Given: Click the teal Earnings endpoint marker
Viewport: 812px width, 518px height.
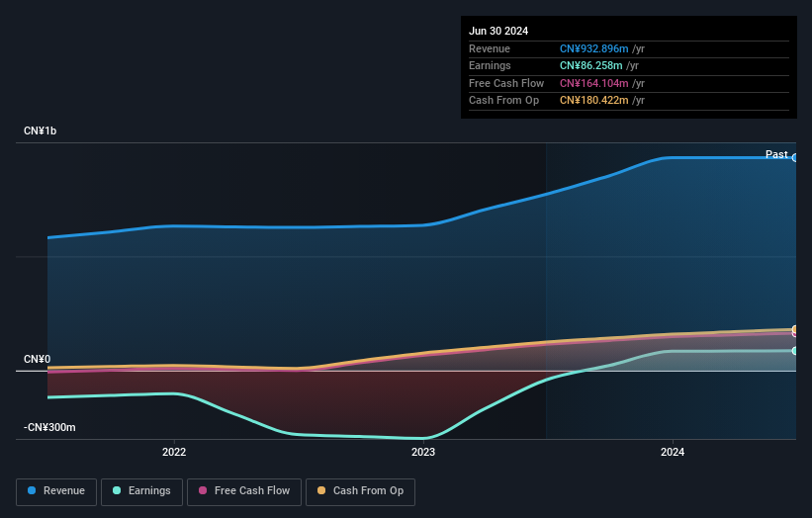Looking at the screenshot, I should [x=794, y=351].
